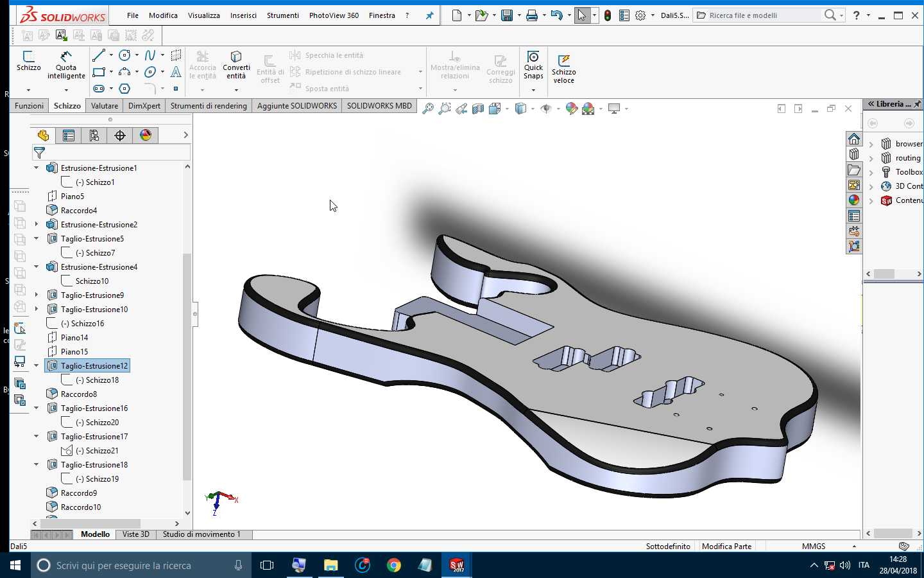Click the Print icon in title bar
Image resolution: width=924 pixels, height=578 pixels.
(532, 15)
